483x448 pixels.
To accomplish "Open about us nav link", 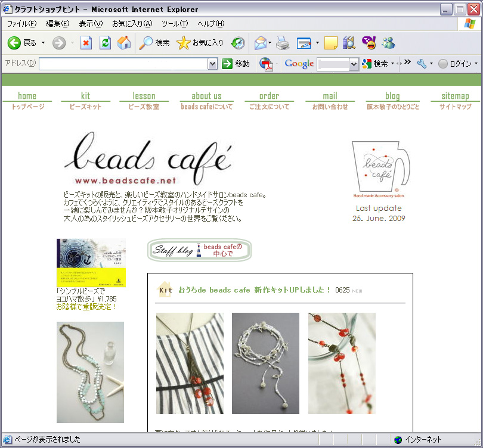I will pyautogui.click(x=207, y=101).
